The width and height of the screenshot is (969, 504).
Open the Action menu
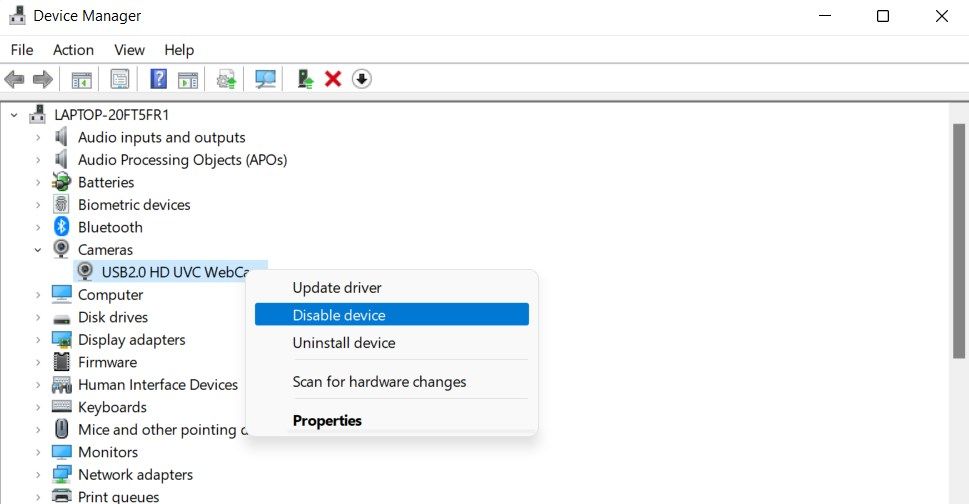click(x=73, y=50)
